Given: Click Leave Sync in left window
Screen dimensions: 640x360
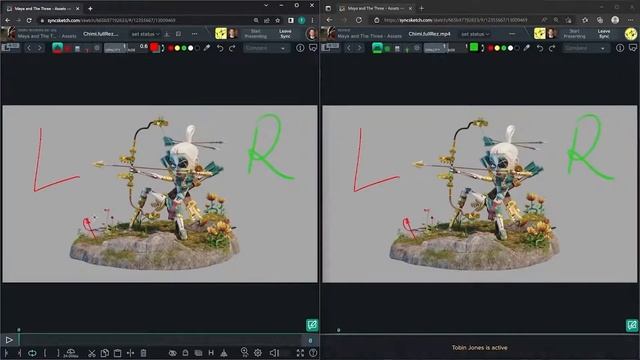Looking at the screenshot, I should pyautogui.click(x=285, y=33).
